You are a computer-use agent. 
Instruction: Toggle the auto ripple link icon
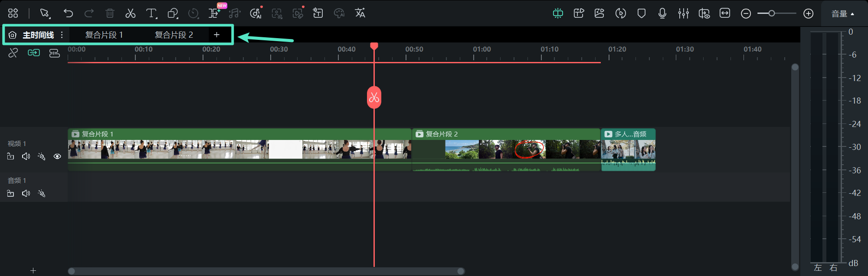pos(34,53)
